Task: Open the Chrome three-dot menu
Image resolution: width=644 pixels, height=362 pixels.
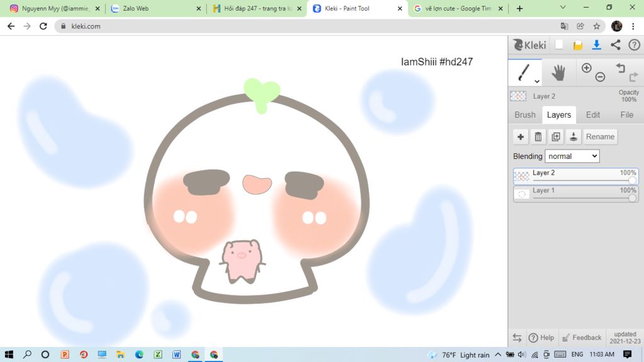Action: [633, 26]
